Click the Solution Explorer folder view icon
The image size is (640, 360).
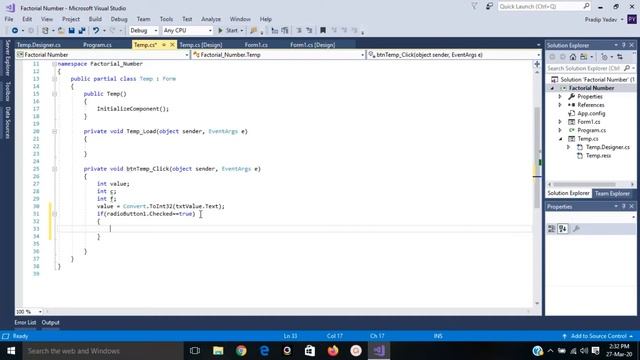(584, 57)
